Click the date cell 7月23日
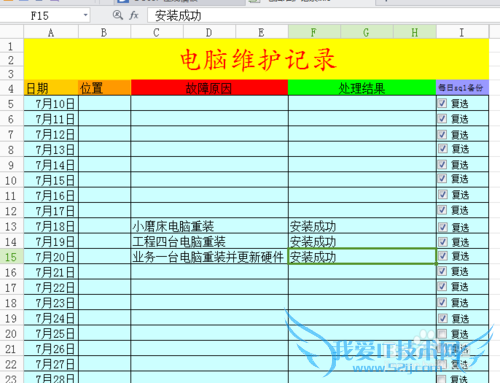This screenshot has width=500, height=383. pos(51,303)
